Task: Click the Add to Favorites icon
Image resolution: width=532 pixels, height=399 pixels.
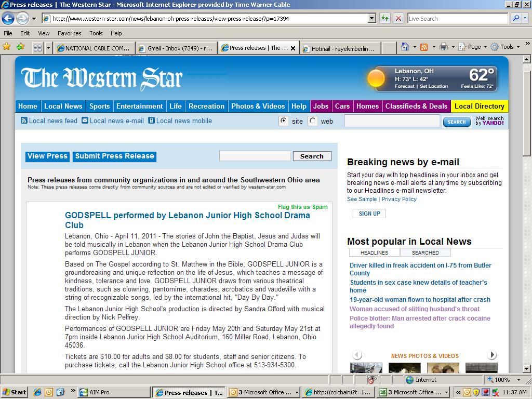Action: click(x=20, y=46)
